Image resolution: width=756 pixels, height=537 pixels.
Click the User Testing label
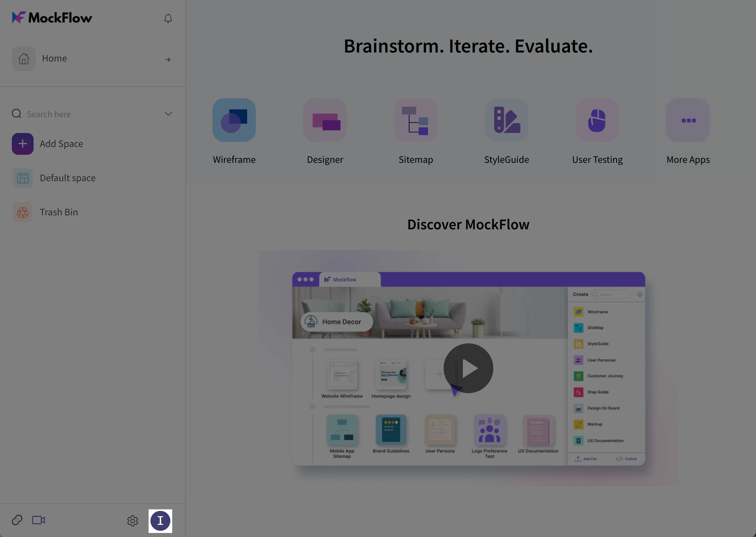click(x=597, y=160)
